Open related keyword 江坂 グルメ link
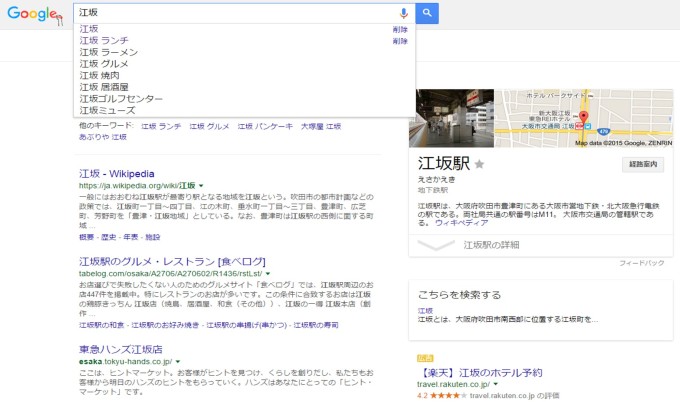Viewport: 680px width, 402px height. pyautogui.click(x=209, y=126)
